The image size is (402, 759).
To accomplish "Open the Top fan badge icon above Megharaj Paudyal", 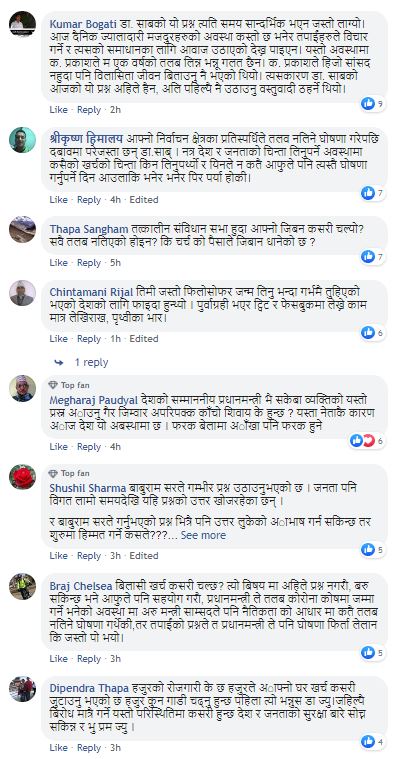I will point(53,385).
